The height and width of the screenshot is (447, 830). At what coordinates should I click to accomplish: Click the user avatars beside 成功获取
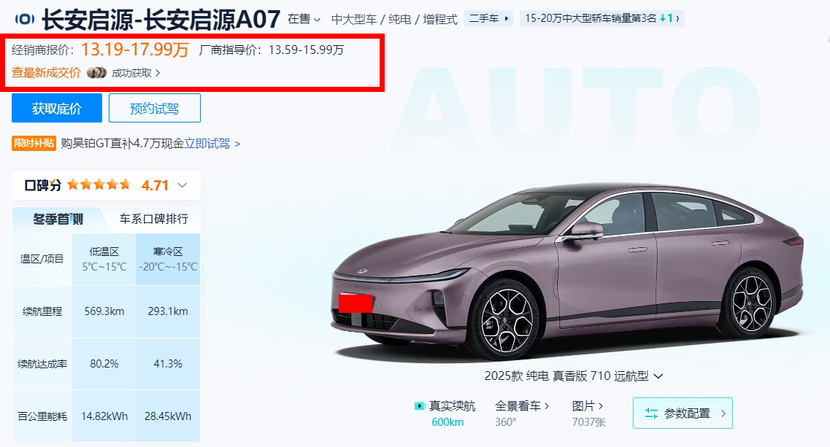point(96,73)
